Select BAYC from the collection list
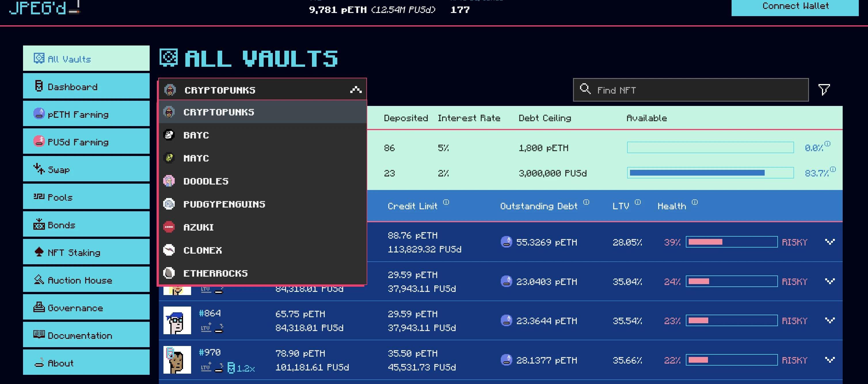 263,135
